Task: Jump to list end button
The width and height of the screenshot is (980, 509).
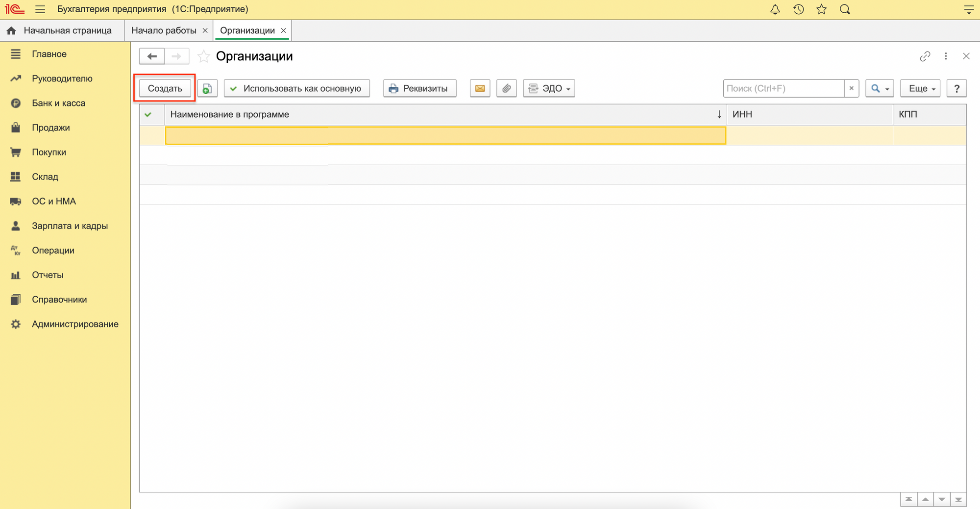Action: [x=958, y=500]
